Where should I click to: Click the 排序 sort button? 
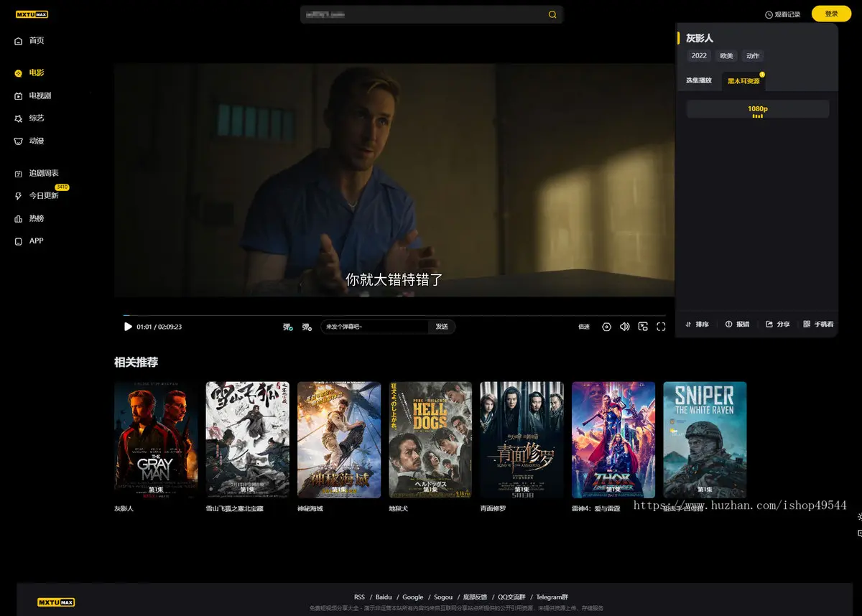click(698, 325)
